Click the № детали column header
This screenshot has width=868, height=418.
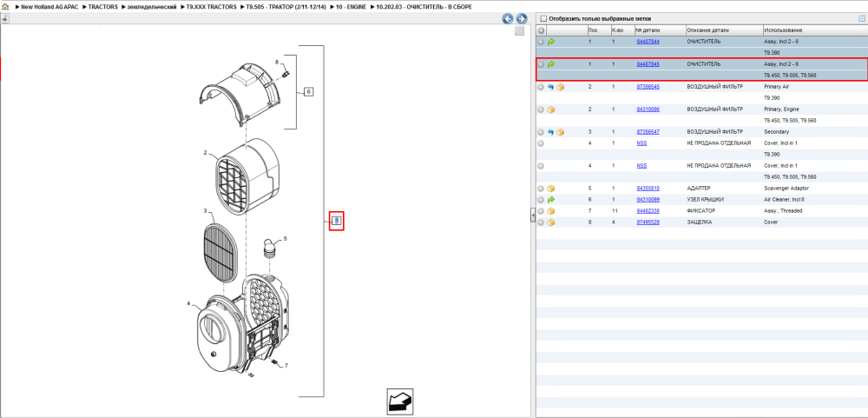pos(648,30)
